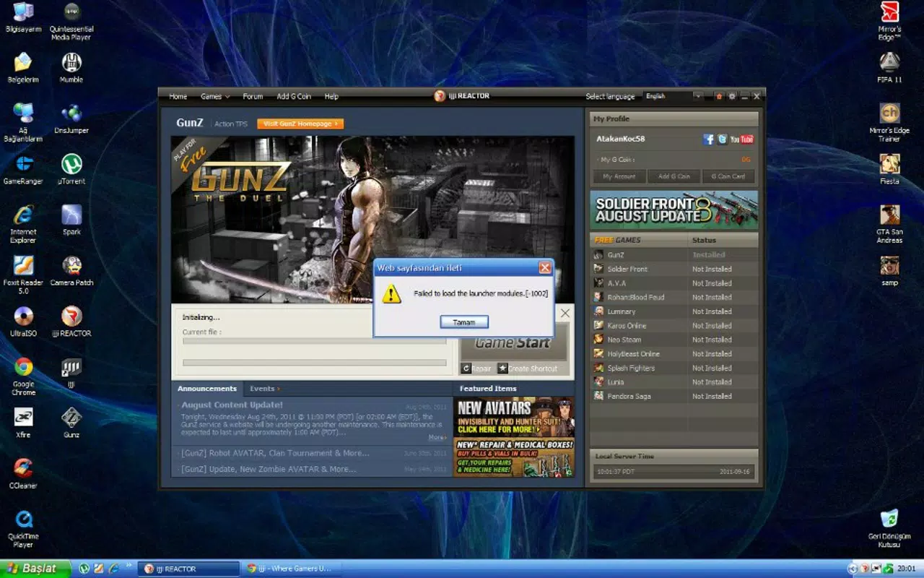This screenshot has height=578, width=924.
Task: Select the Xfire desktop icon
Action: click(x=23, y=423)
